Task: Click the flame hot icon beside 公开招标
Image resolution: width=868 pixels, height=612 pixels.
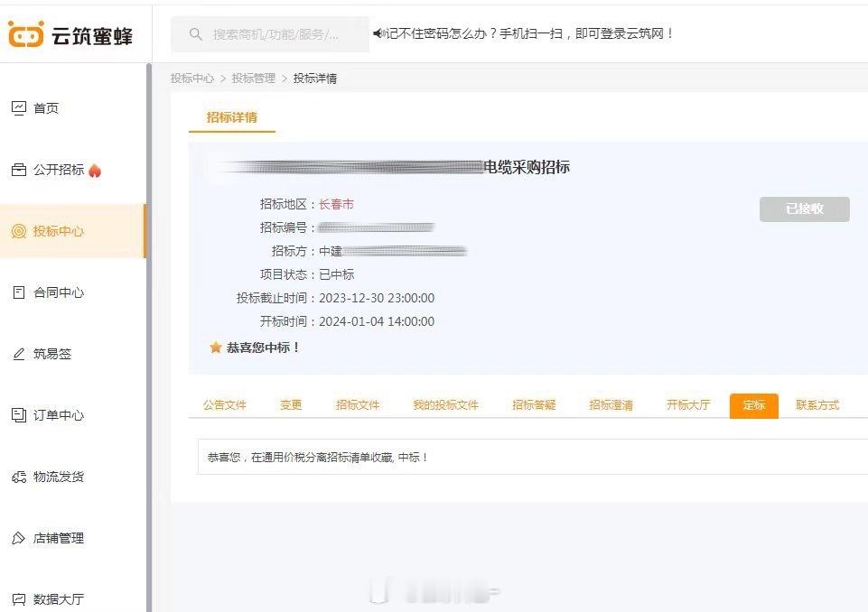Action: click(95, 171)
